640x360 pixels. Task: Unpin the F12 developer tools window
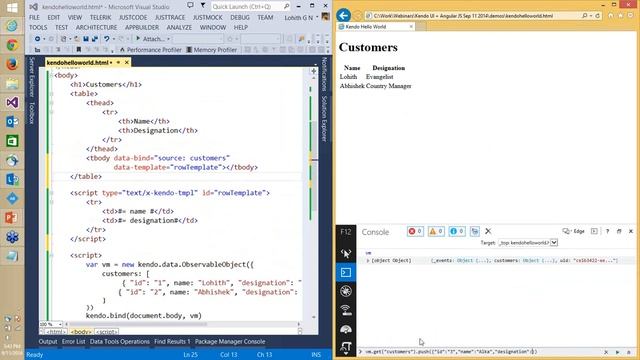click(619, 231)
